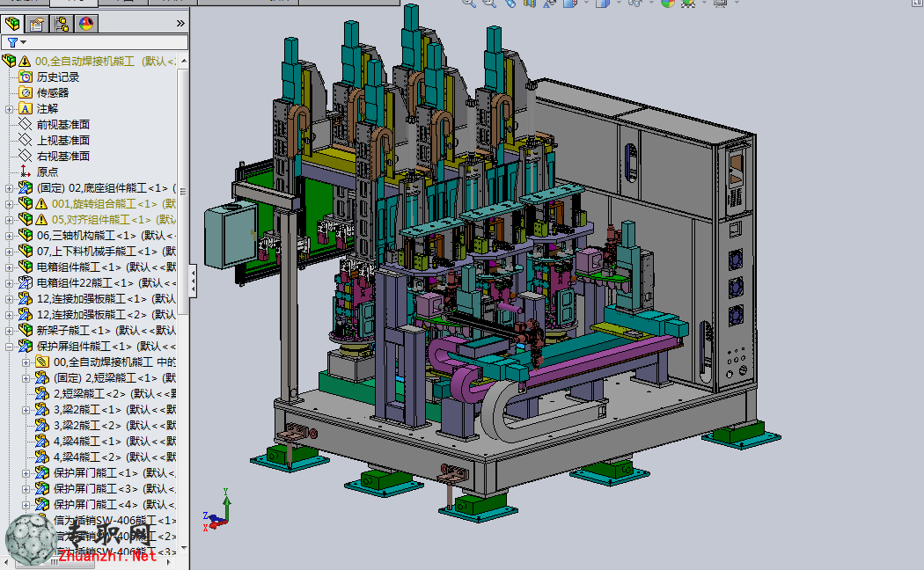Screen dimensions: 924x570
Task: Click the Edit Appearance color ball icon
Action: (x=667, y=3)
